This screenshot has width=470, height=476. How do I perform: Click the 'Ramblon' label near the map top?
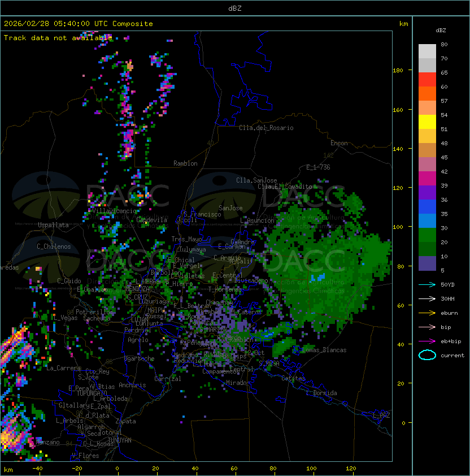coord(185,163)
